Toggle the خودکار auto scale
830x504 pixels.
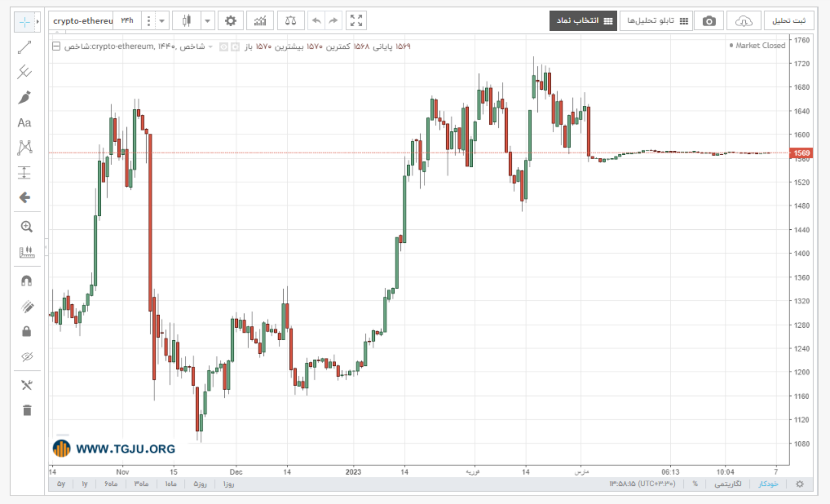coord(768,484)
